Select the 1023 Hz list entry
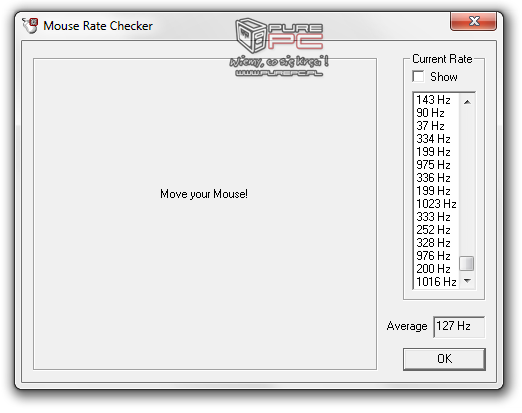The height and width of the screenshot is (413, 522). point(436,204)
